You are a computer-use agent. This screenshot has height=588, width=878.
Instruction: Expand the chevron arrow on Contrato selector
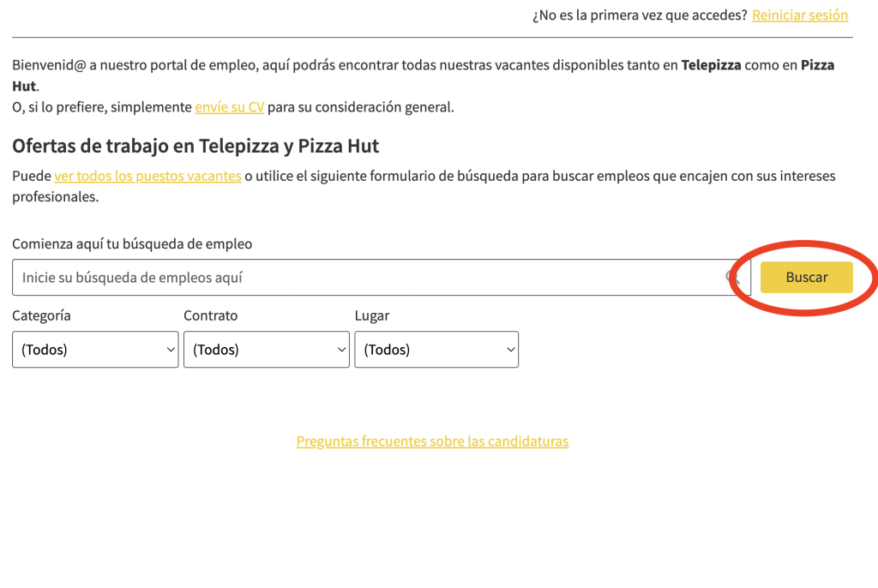pos(340,349)
